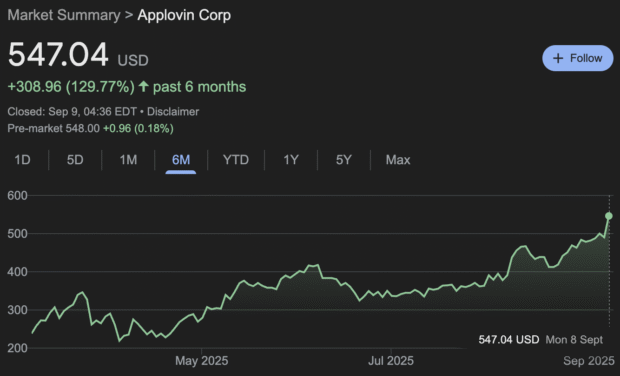Viewport: 620px width, 376px height.
Task: Click the 500 y-axis label
Action: [x=17, y=234]
